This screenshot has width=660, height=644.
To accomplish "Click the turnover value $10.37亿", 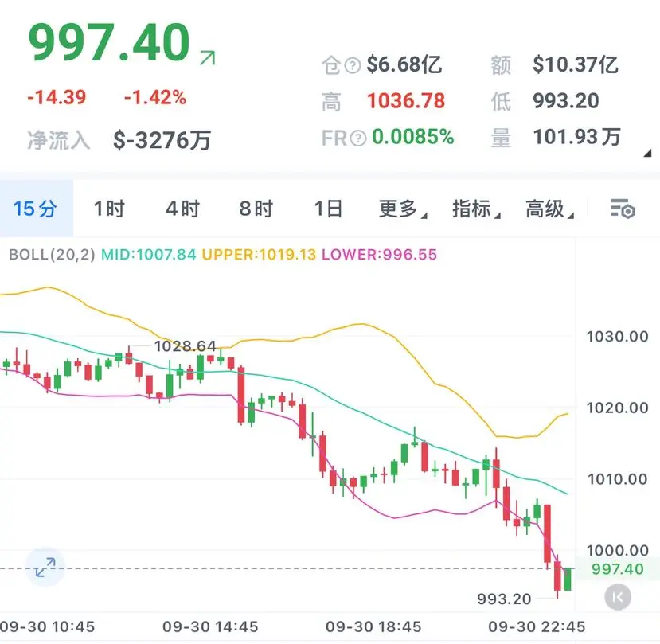I will point(576,64).
